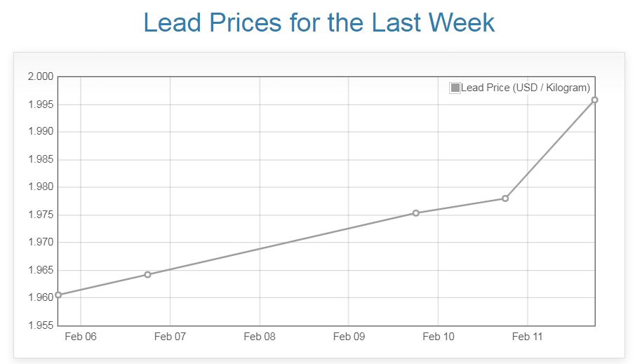Select the data point at 1.978
Viewport: 635px width, 364px height.
pyautogui.click(x=505, y=198)
